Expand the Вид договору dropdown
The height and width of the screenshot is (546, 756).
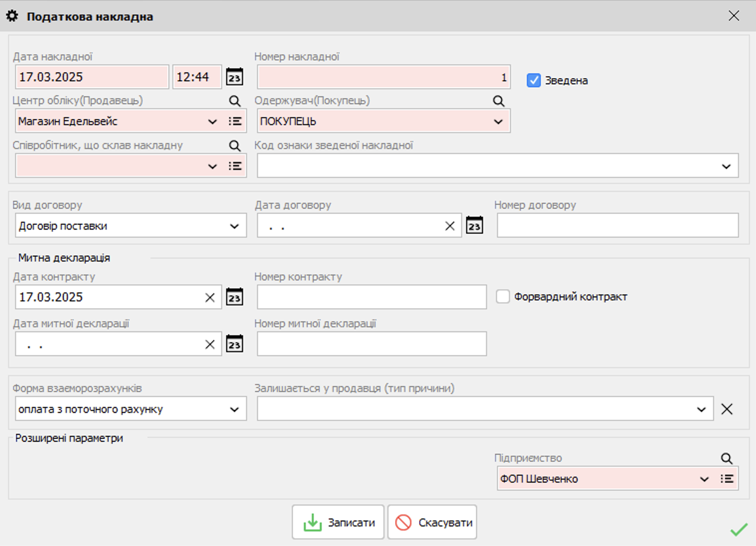tap(234, 226)
